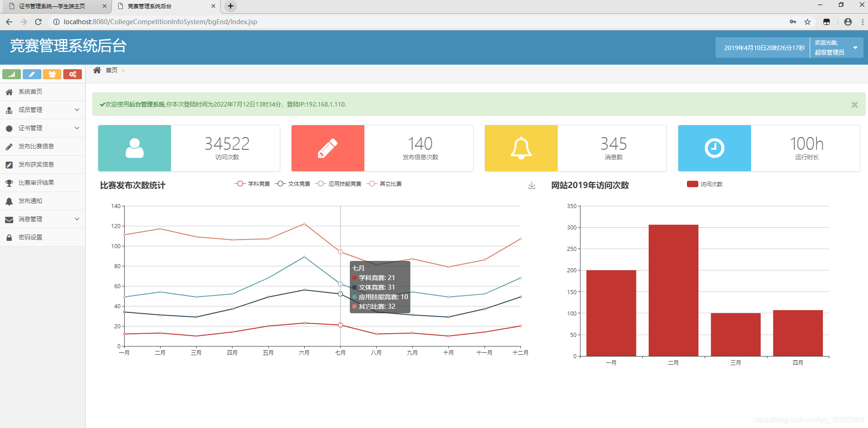This screenshot has height=428, width=868.
Task: Open the 发布比赛信息 menu item
Action: click(x=42, y=147)
